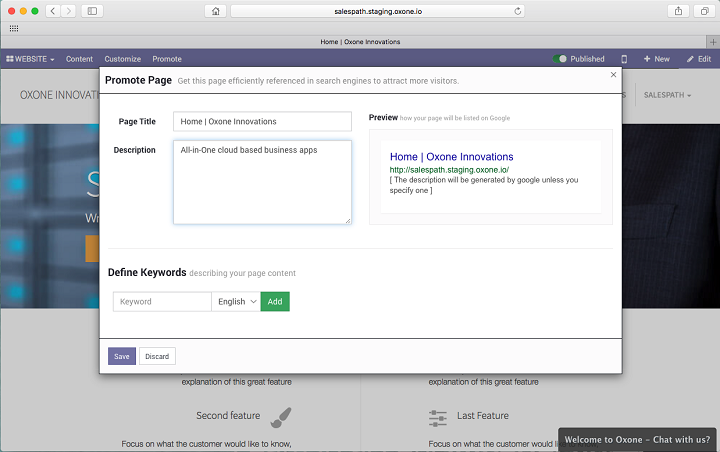The image size is (720, 452).
Task: Click the Last Feature heading
Action: click(x=483, y=415)
